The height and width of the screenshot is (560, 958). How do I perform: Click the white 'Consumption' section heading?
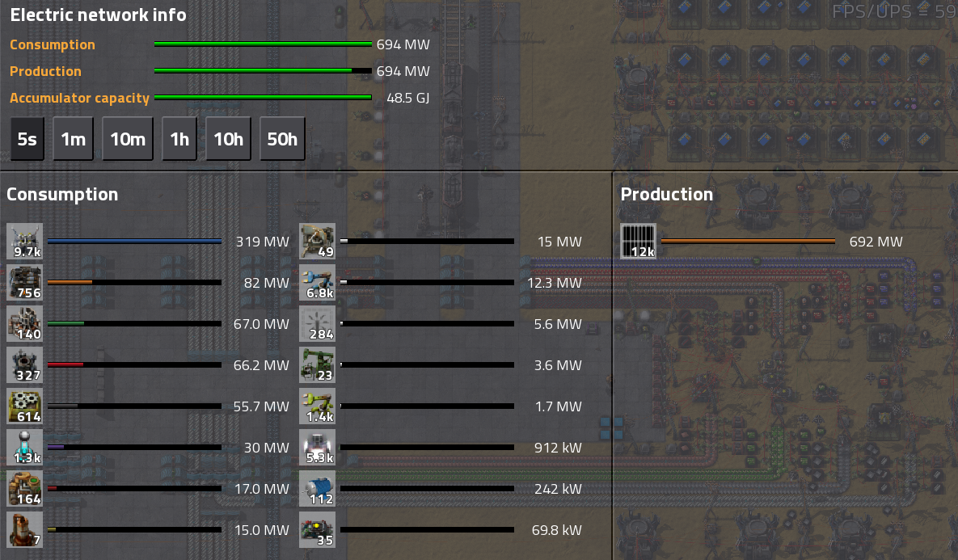[62, 194]
